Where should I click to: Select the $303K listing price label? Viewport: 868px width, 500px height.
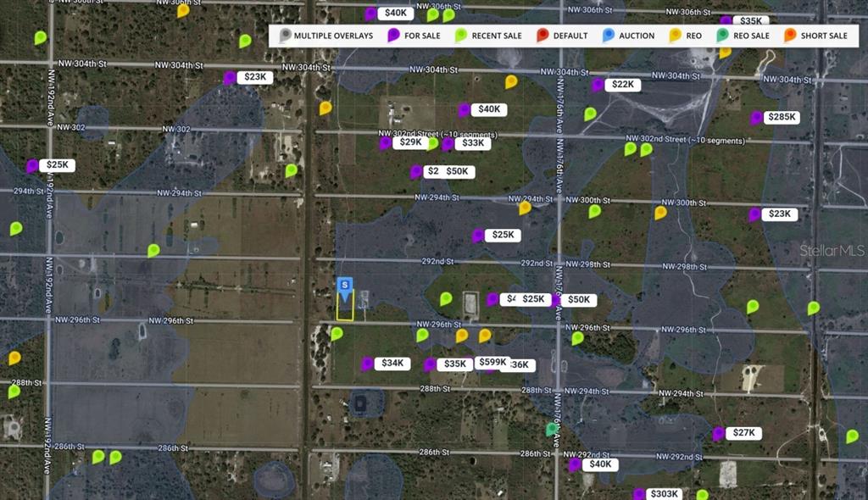(x=663, y=494)
